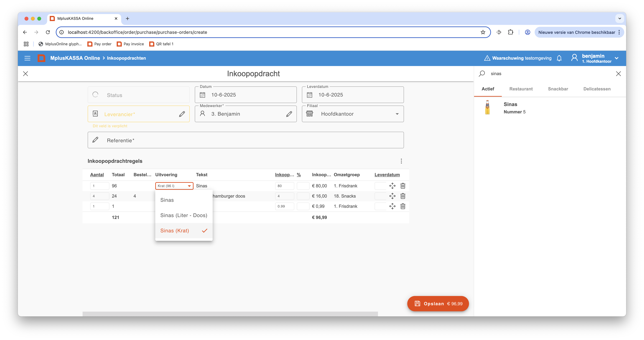Delete the € 0,99 order line
This screenshot has height=340, width=644.
pos(403,206)
